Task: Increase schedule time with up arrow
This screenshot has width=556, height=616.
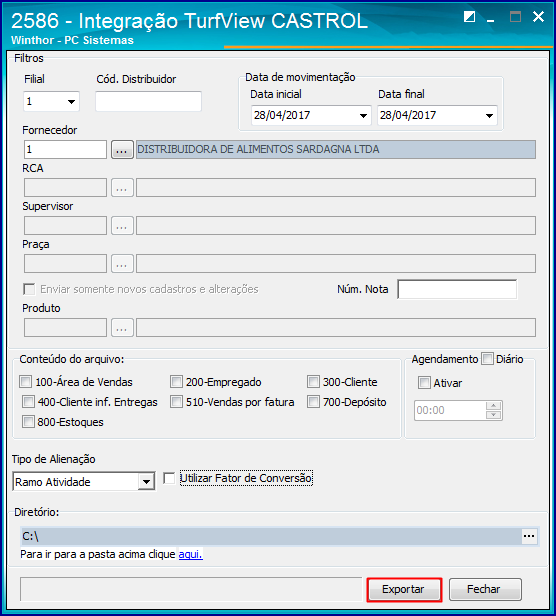Action: (494, 406)
